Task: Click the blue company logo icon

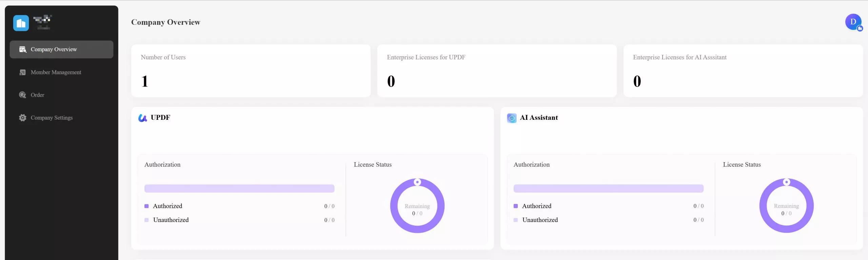Action: pyautogui.click(x=21, y=23)
